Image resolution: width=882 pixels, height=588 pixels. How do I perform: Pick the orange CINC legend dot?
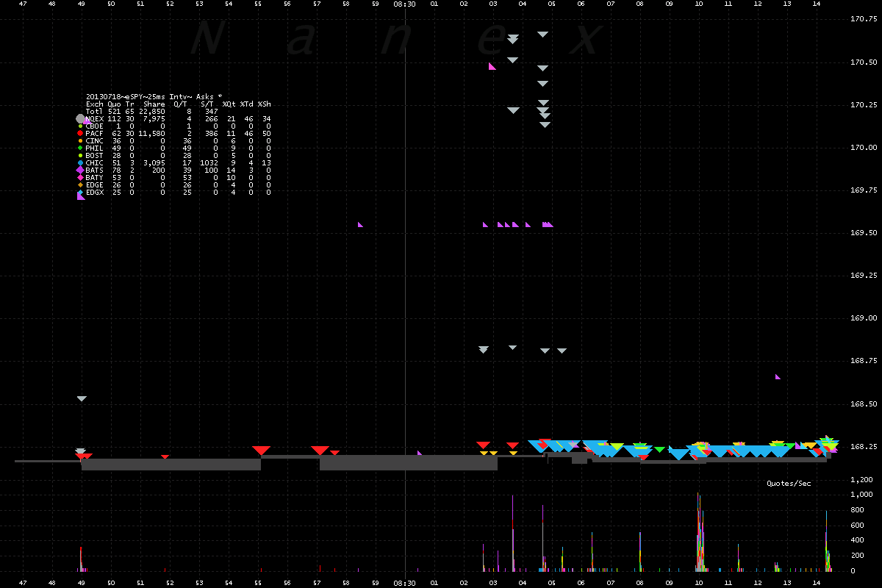click(x=80, y=140)
